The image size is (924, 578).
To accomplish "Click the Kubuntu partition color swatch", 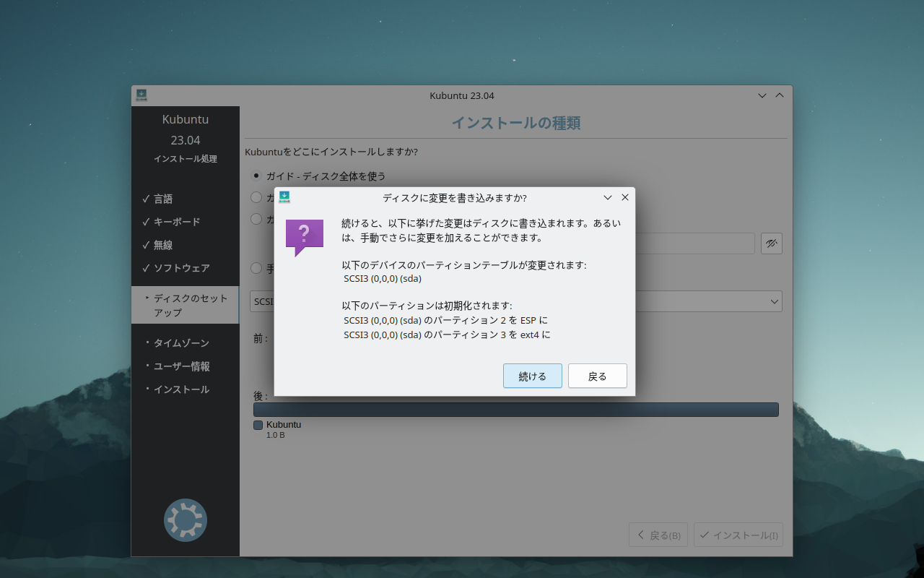I will click(258, 425).
